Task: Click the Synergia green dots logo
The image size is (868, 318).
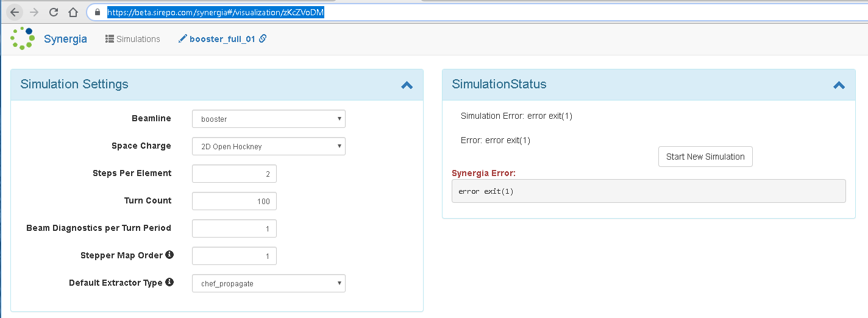Action: (22, 38)
